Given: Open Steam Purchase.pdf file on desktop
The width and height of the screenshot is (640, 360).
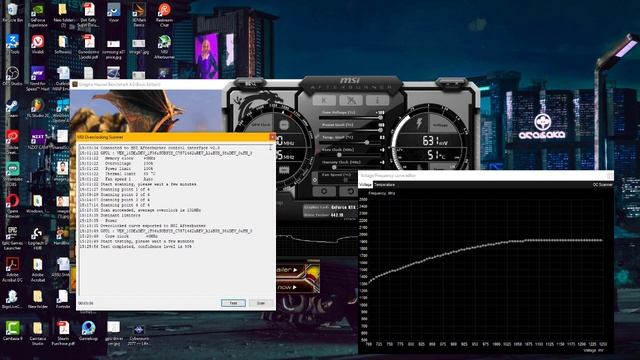Looking at the screenshot, I should (63, 333).
